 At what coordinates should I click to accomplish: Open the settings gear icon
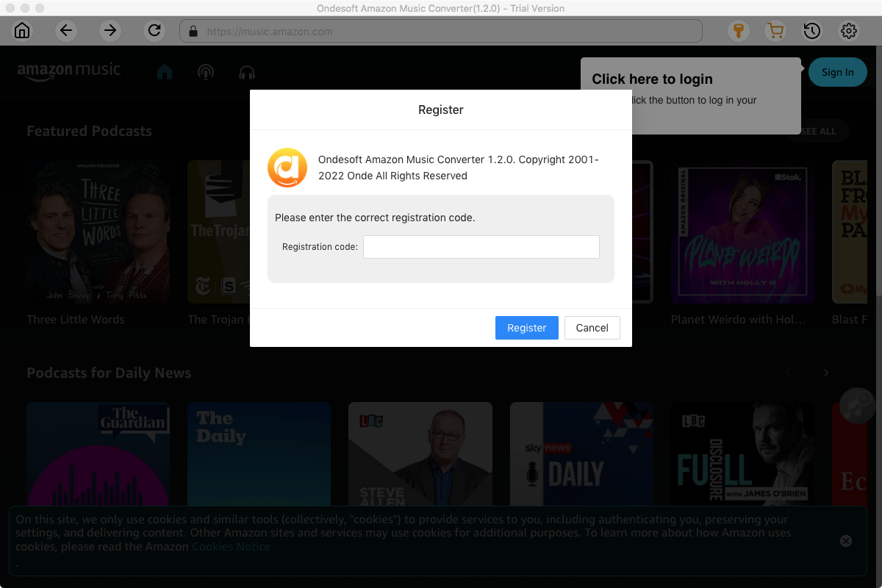(849, 31)
